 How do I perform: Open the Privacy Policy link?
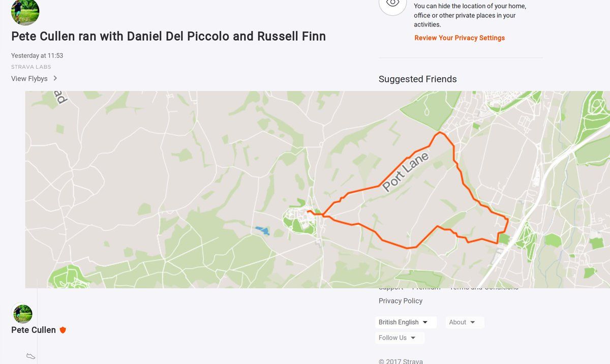coord(401,301)
